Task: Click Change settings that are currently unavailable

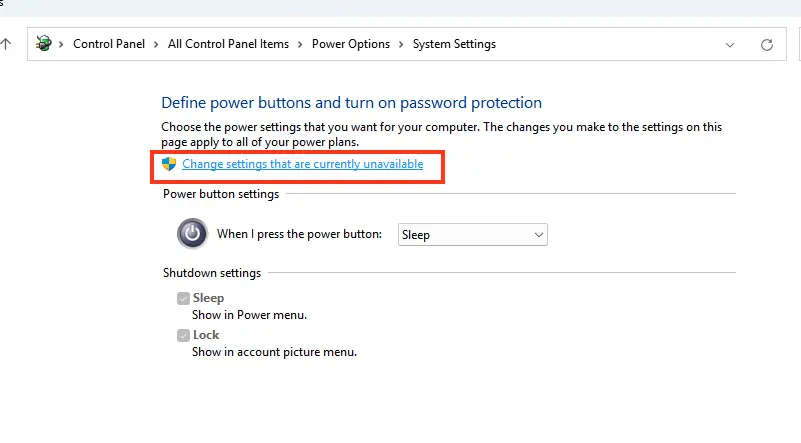Action: click(302, 164)
